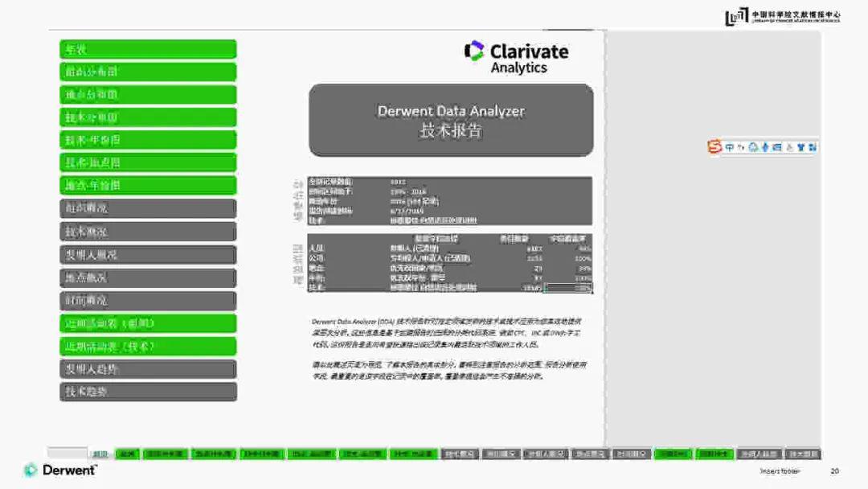The image size is (868, 489).
Task: Click the 近期活动表（技术）sidebar button
Action: tap(147, 346)
